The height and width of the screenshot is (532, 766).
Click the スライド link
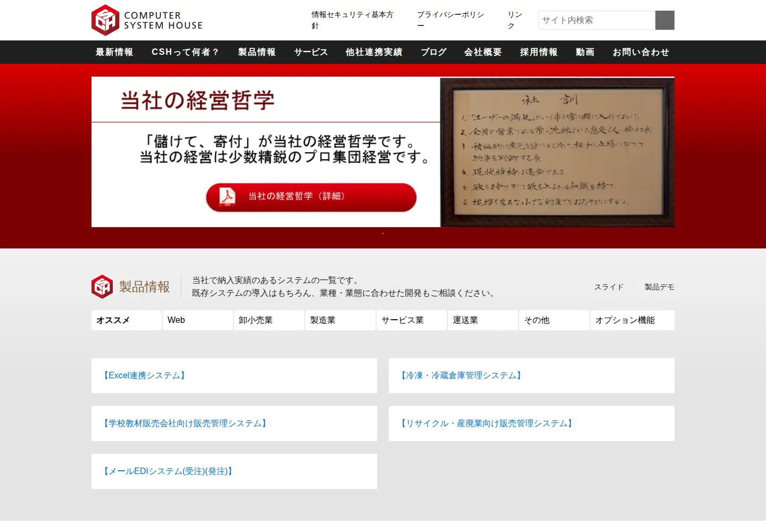click(x=609, y=287)
